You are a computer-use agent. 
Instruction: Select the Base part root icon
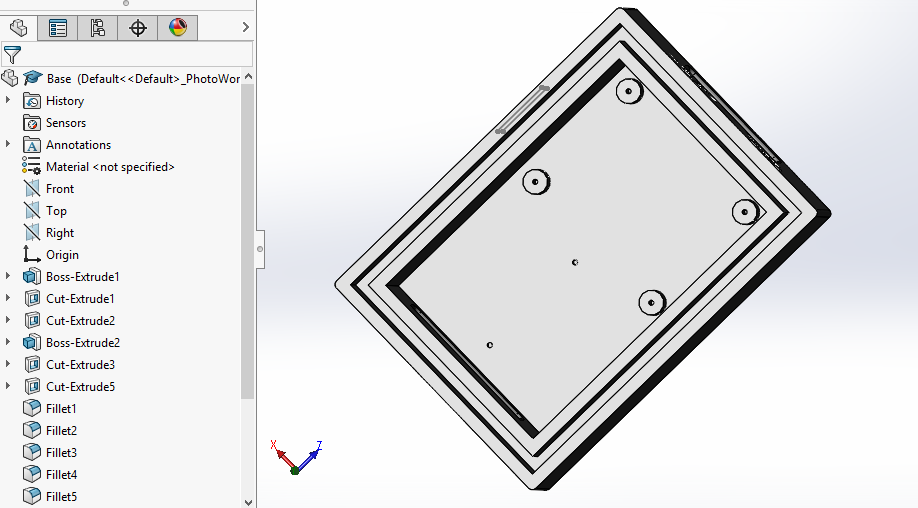(x=10, y=78)
